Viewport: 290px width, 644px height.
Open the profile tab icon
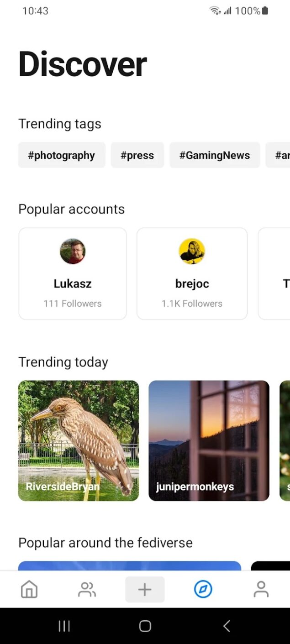click(261, 589)
